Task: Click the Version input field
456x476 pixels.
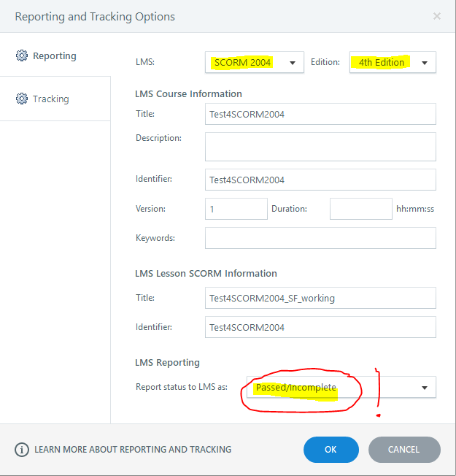Action: (236, 209)
